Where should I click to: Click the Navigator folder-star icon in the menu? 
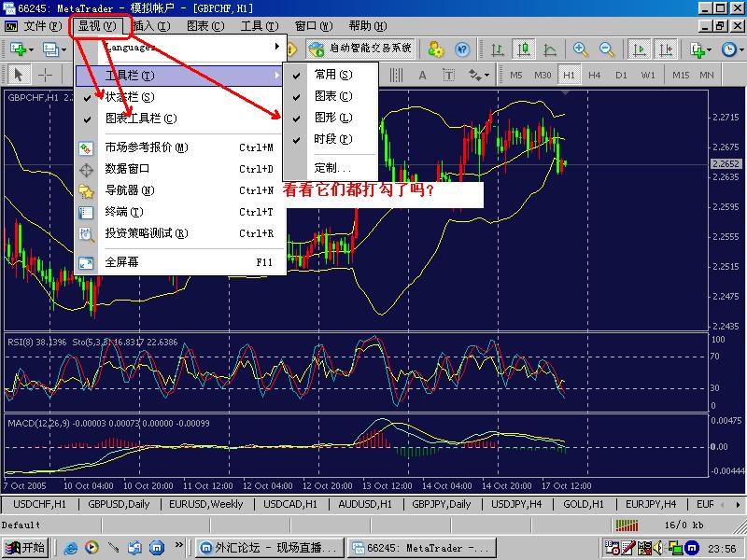86,191
